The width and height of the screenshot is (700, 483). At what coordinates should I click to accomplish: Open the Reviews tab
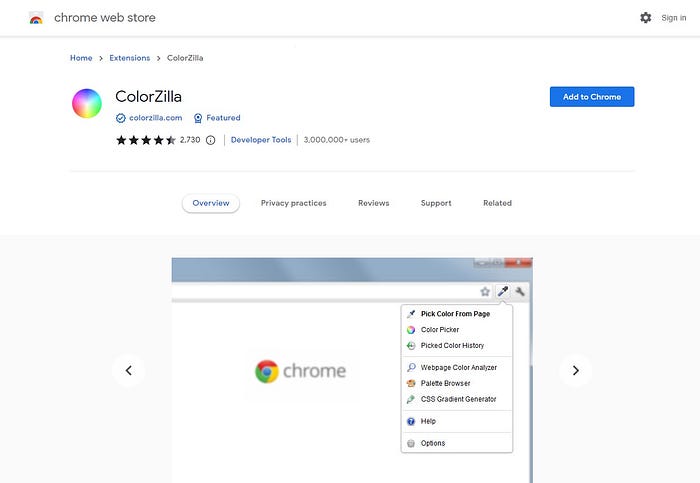point(374,203)
